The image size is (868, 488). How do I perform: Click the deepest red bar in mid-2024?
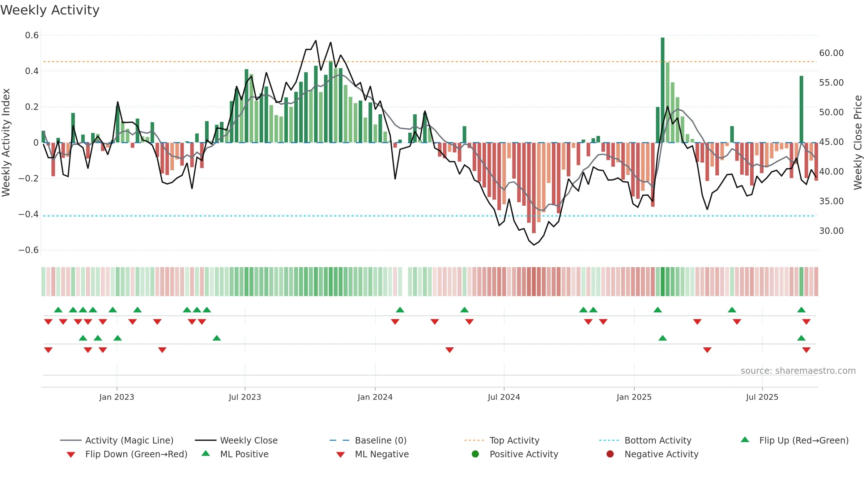534,188
